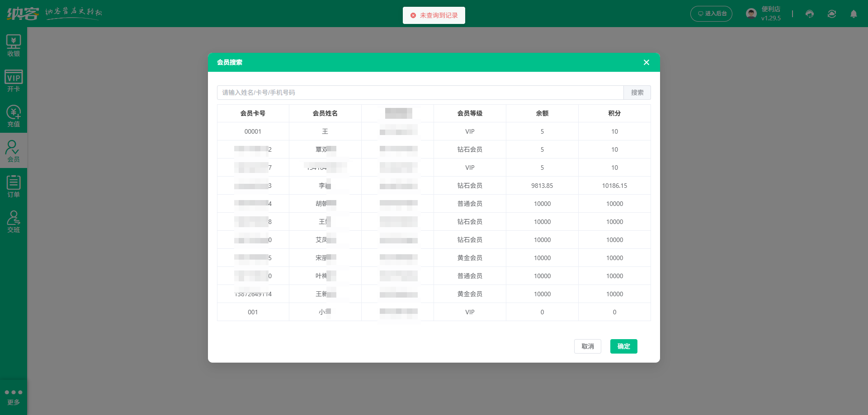
Task: Open the 更多 more options icon
Action: point(14,396)
